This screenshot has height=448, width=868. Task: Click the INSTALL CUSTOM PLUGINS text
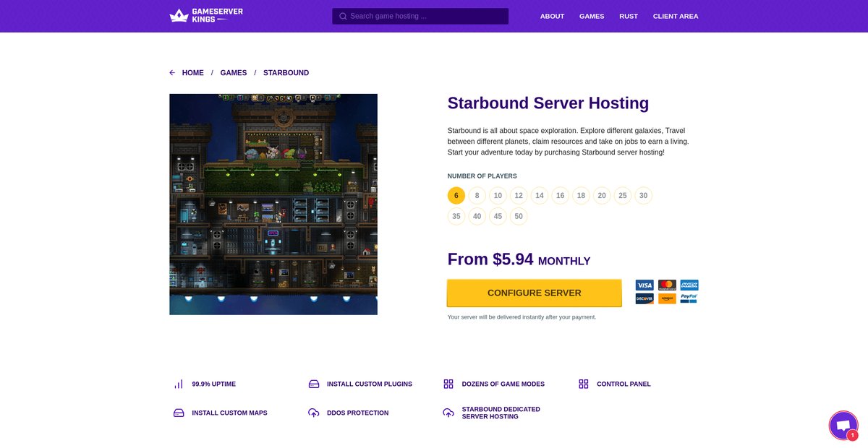(x=370, y=384)
